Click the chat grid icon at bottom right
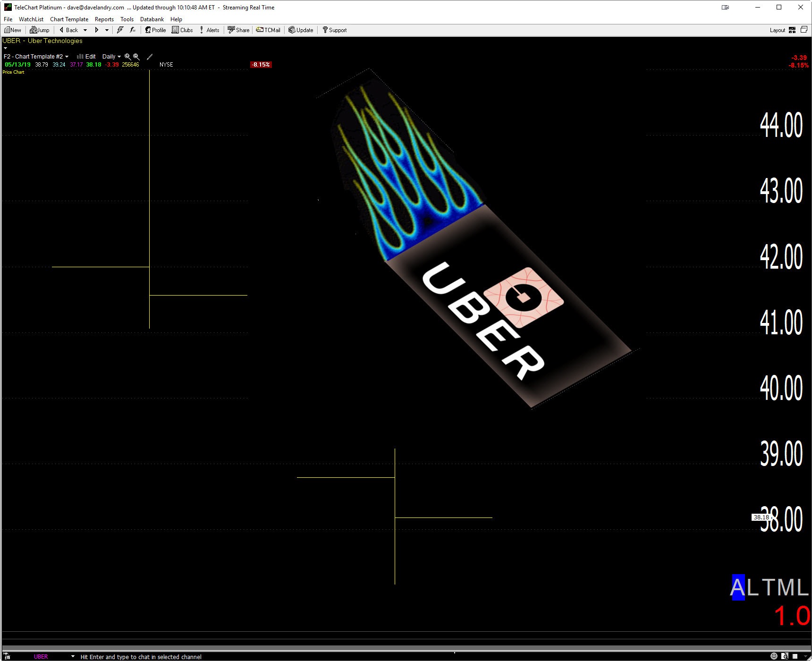The height and width of the screenshot is (661, 812). [x=795, y=656]
